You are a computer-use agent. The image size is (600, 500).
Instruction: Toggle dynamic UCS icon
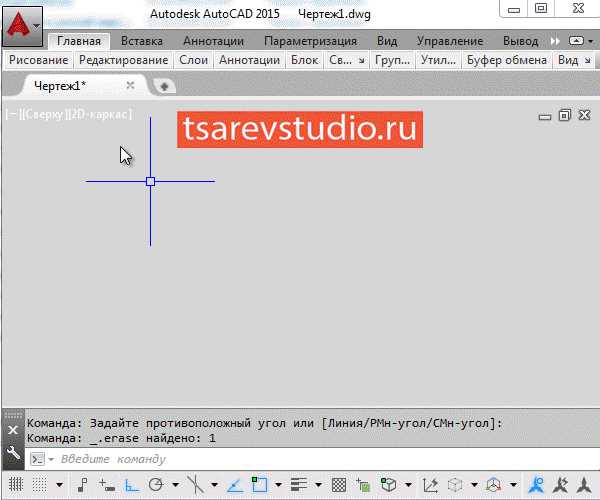430,485
